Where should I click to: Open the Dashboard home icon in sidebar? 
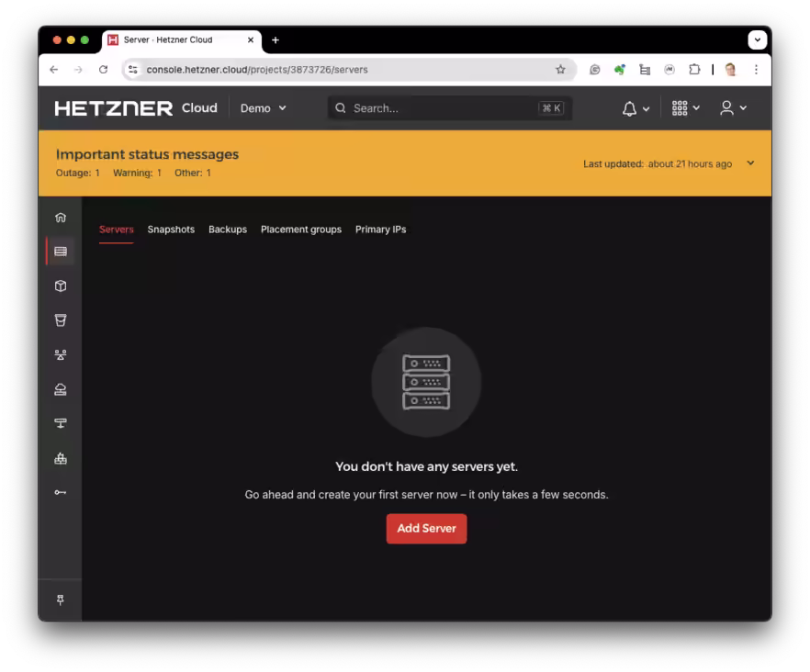pyautogui.click(x=60, y=217)
